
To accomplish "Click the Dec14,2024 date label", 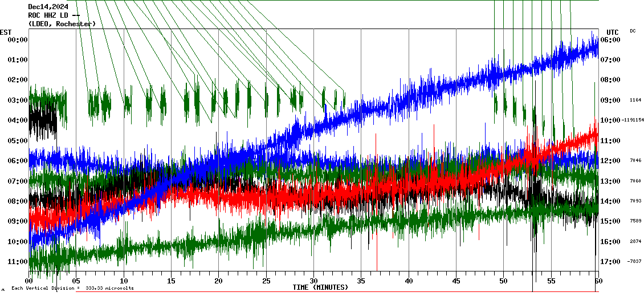I will pyautogui.click(x=48, y=7).
